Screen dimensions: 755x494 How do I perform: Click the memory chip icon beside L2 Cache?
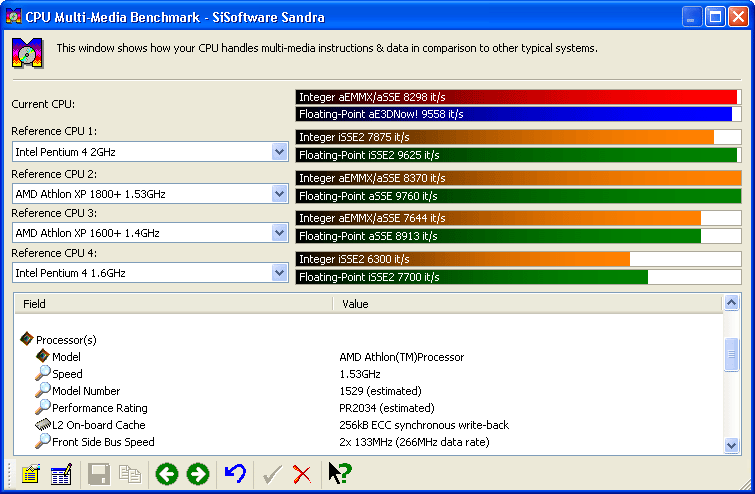click(x=42, y=424)
